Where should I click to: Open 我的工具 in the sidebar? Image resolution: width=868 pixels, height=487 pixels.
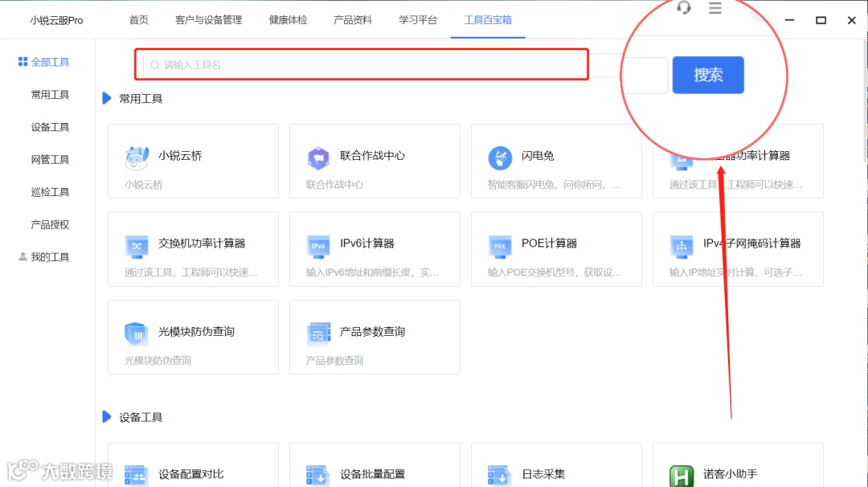tap(50, 257)
